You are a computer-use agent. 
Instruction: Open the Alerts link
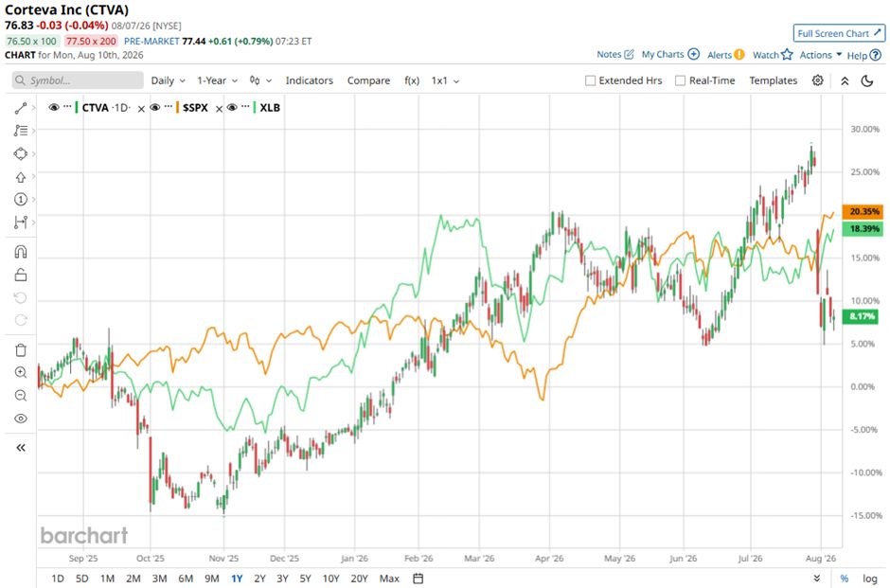point(725,55)
